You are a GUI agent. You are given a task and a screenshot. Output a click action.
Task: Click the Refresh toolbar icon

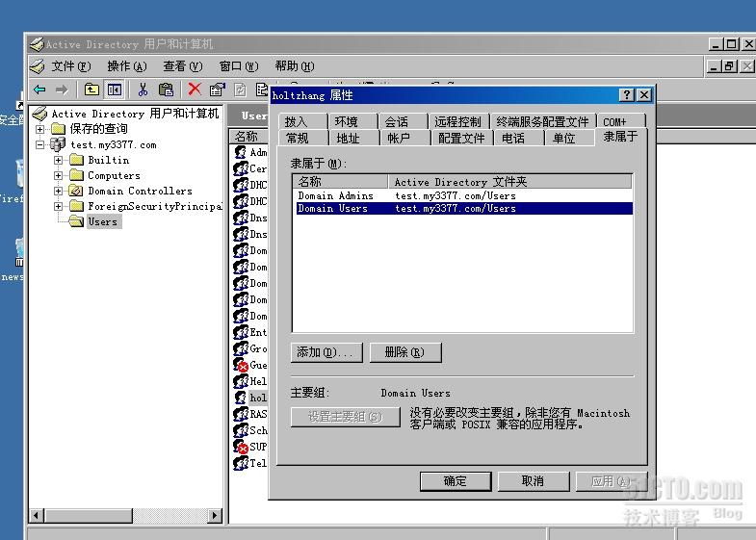coord(240,90)
